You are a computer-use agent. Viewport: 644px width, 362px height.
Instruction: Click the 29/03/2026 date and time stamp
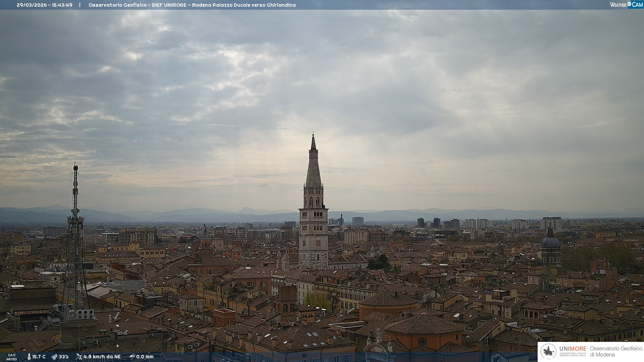coord(45,5)
